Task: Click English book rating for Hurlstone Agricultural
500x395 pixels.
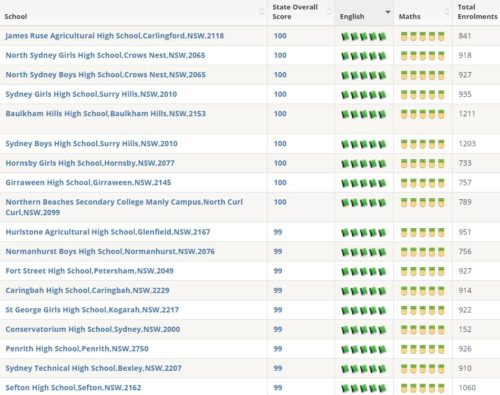Action: [x=364, y=233]
